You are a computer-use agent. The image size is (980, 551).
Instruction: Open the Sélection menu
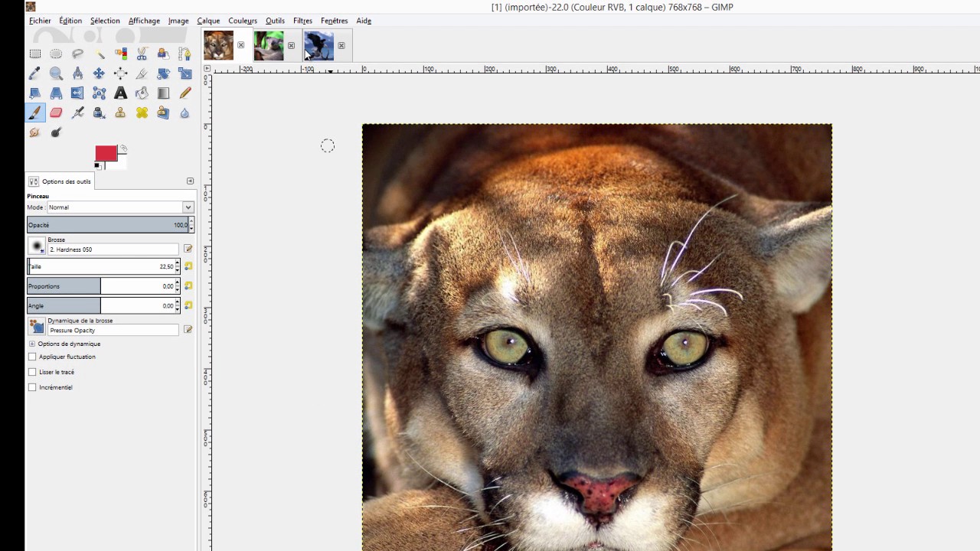tap(105, 21)
